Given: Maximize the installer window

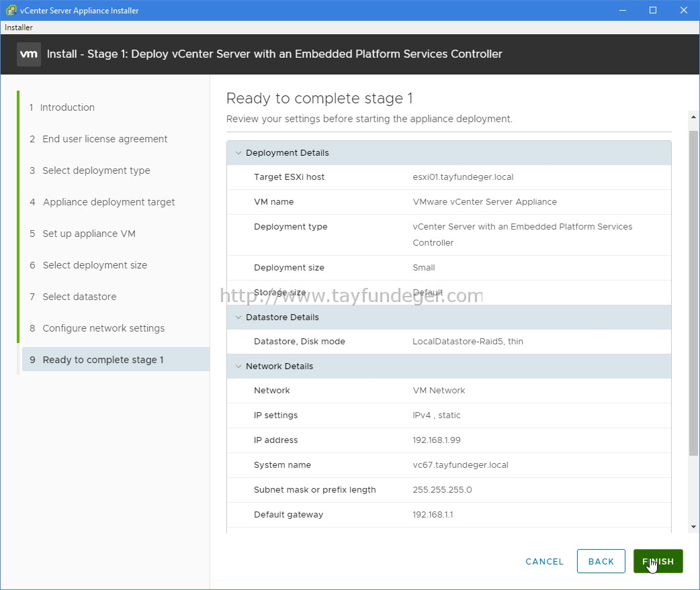Looking at the screenshot, I should click(653, 10).
